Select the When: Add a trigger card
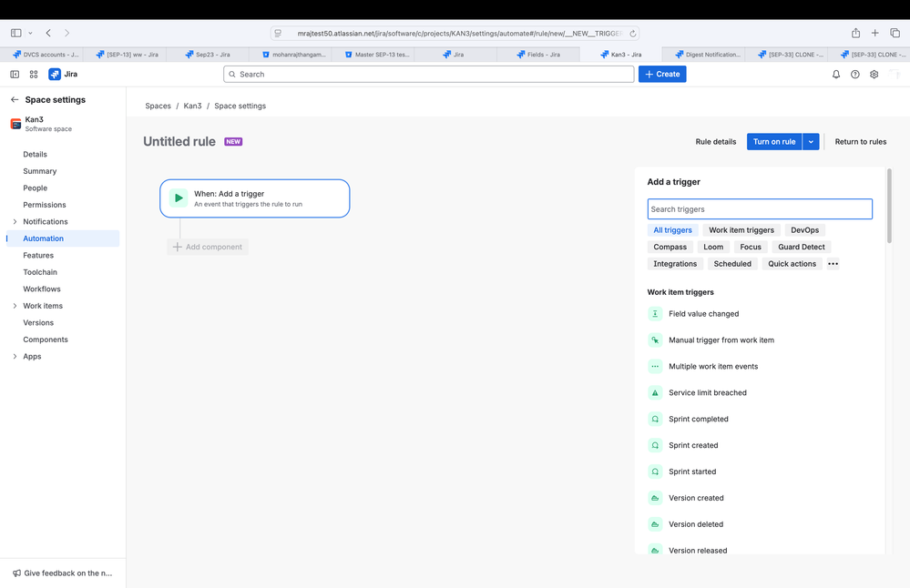910x588 pixels. click(255, 198)
